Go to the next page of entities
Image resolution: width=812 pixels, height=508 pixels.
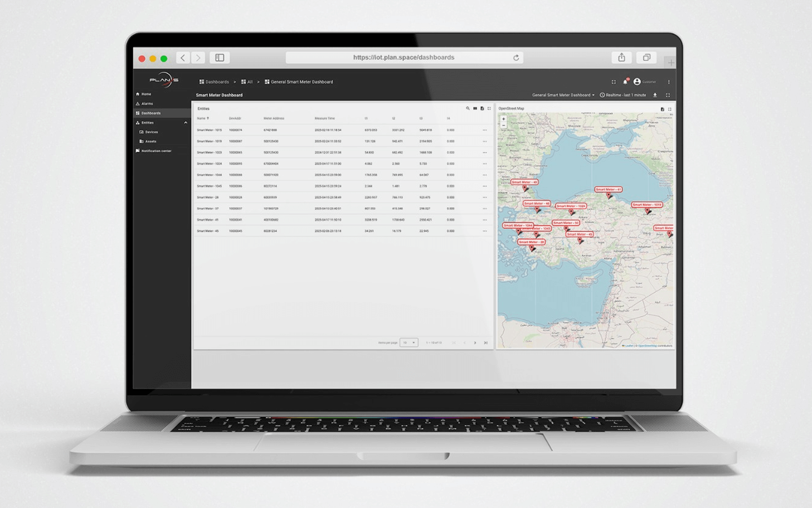point(475,343)
